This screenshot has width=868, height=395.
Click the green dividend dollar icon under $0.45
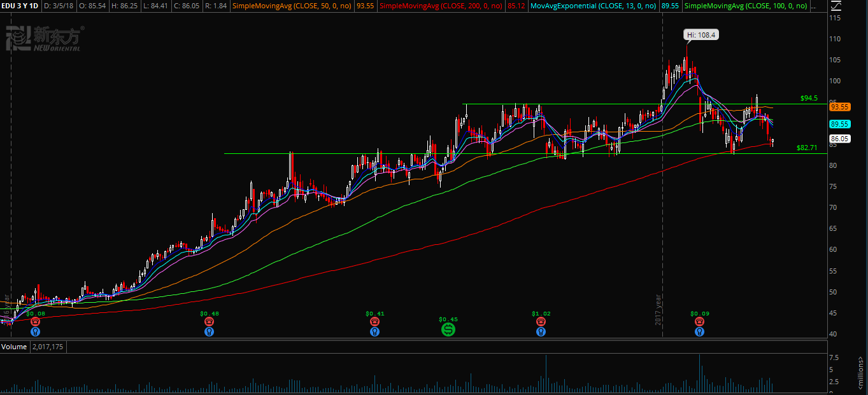click(x=448, y=329)
